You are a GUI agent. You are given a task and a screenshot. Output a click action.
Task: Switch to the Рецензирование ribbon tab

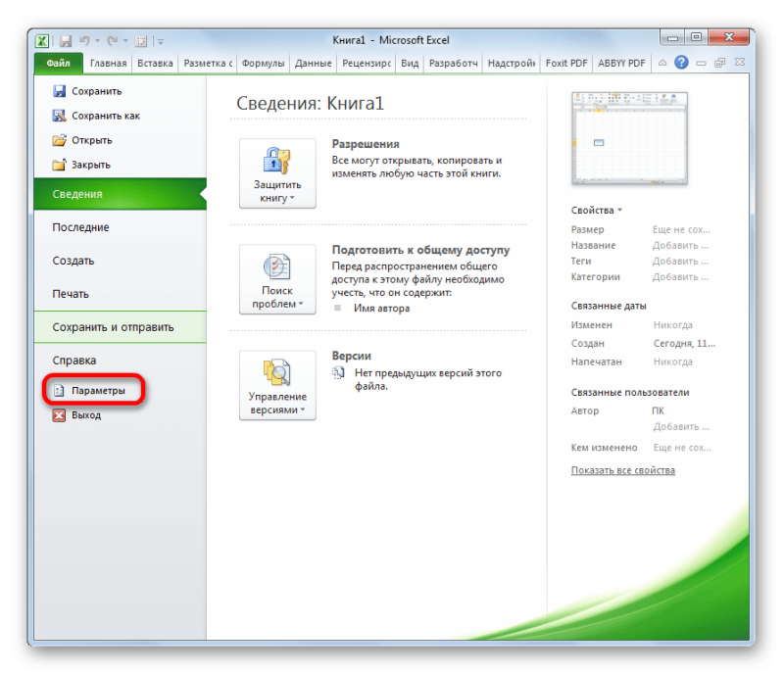[x=367, y=63]
